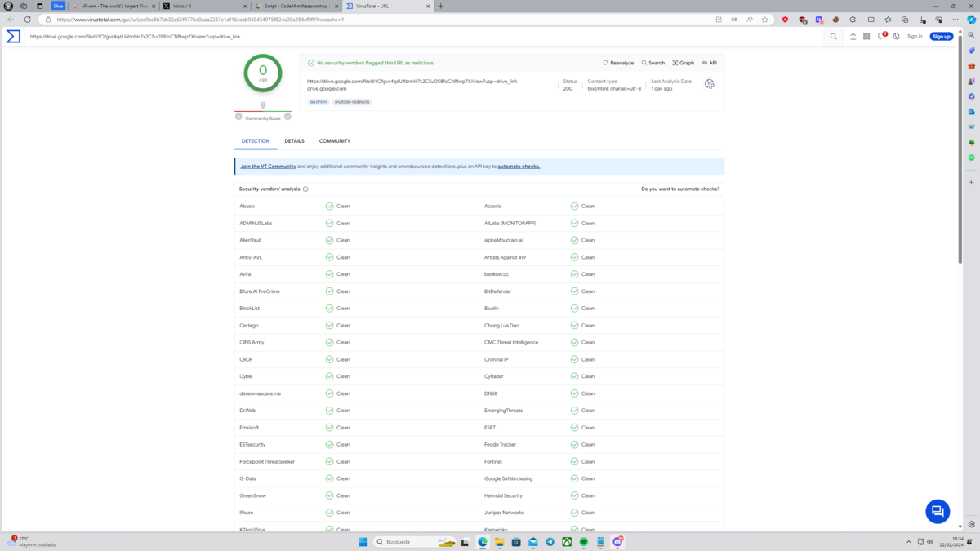The width and height of the screenshot is (980, 551).
Task: Click the VirusTotal logo icon
Action: [13, 36]
